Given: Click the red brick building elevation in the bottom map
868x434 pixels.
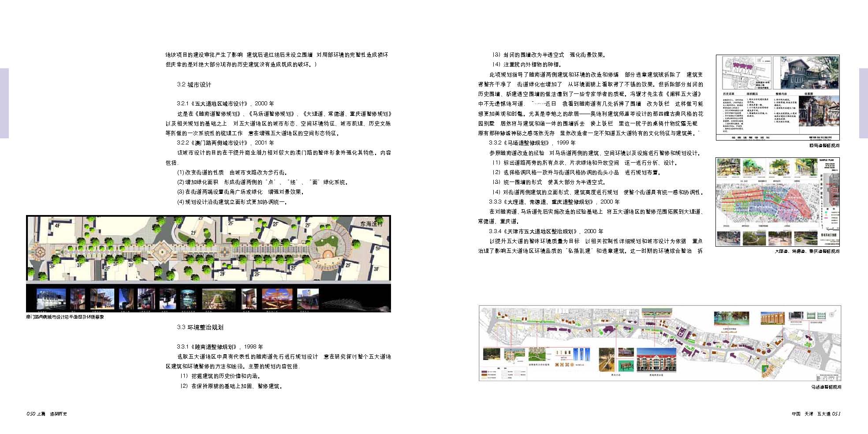Looking at the screenshot, I should point(656,364).
